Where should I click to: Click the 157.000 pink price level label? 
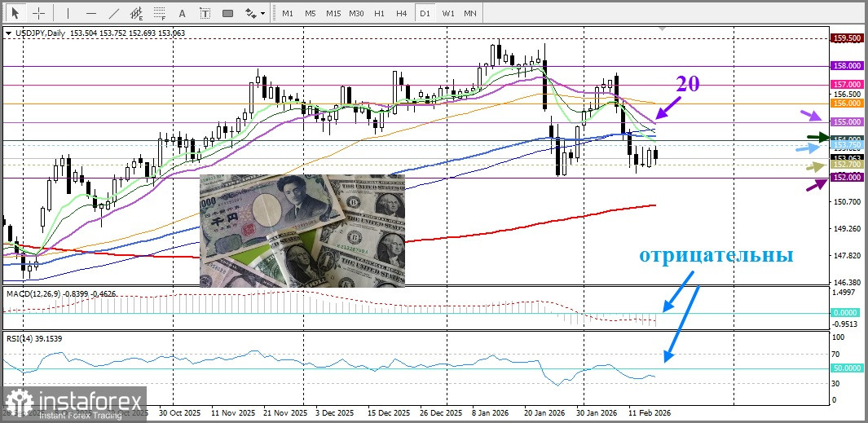tap(847, 84)
